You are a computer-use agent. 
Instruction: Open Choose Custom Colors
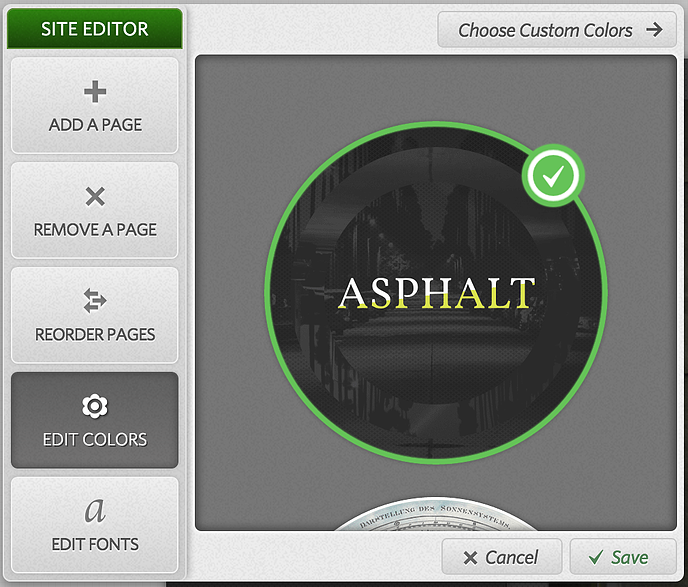tap(557, 30)
